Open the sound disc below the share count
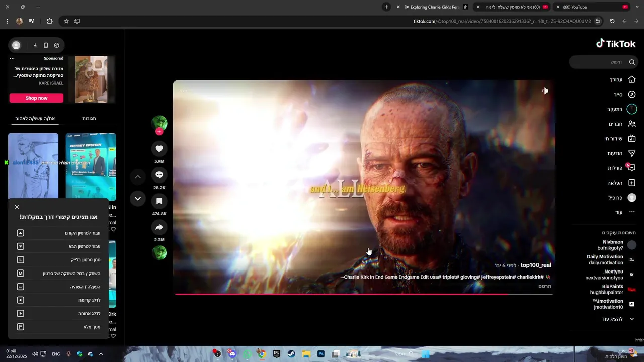This screenshot has height=362, width=644. click(x=159, y=252)
